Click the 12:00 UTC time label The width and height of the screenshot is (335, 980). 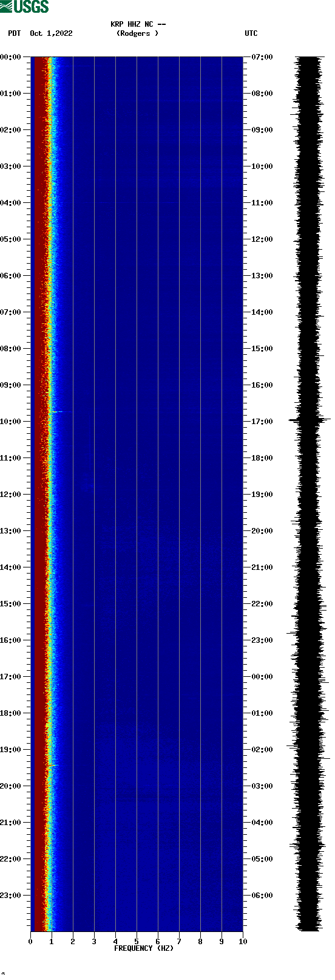coord(262,239)
